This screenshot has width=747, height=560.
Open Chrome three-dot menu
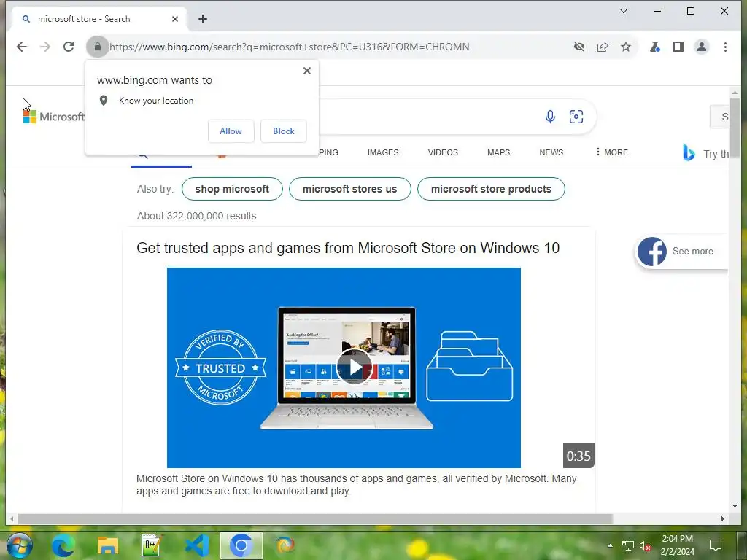725,47
